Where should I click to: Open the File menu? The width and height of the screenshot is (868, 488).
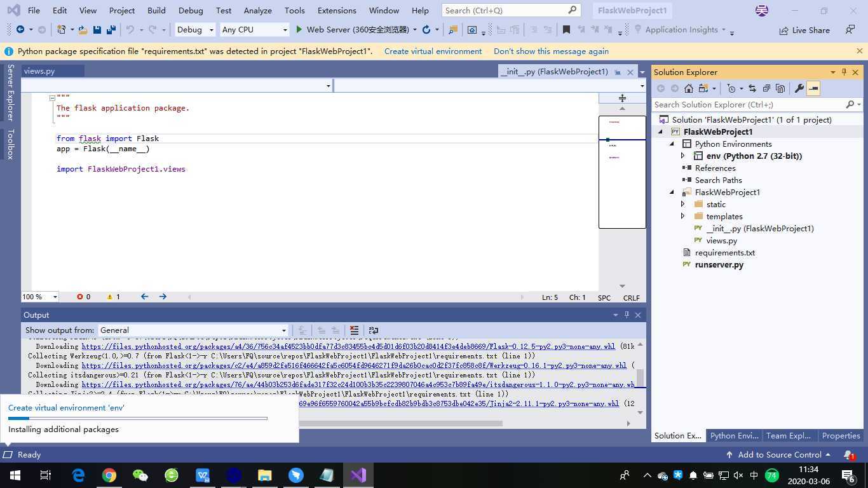coord(34,11)
